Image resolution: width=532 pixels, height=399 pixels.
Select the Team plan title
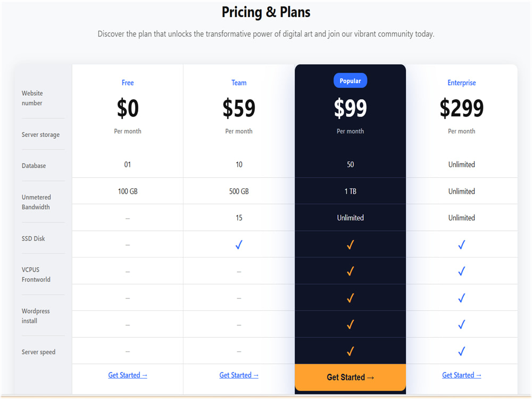point(239,83)
